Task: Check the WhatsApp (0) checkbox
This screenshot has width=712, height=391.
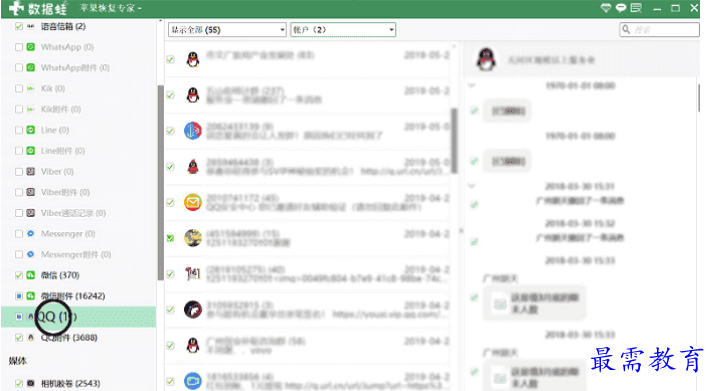Action: pos(19,47)
